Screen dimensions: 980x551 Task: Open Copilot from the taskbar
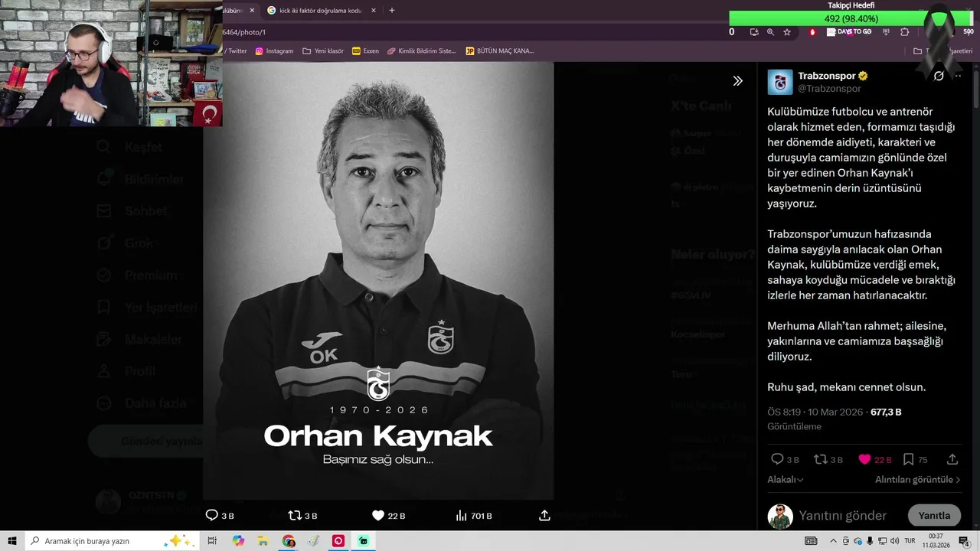coord(239,541)
